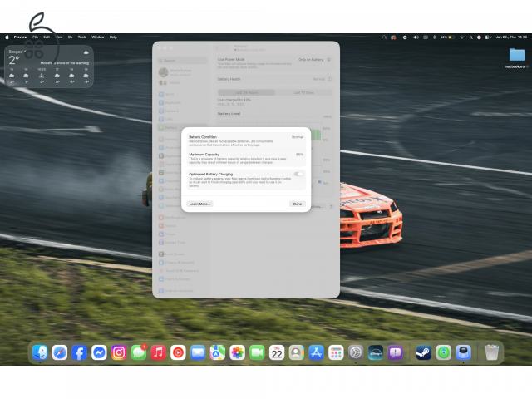
Task: Open Instagram from the dock
Action: [119, 352]
